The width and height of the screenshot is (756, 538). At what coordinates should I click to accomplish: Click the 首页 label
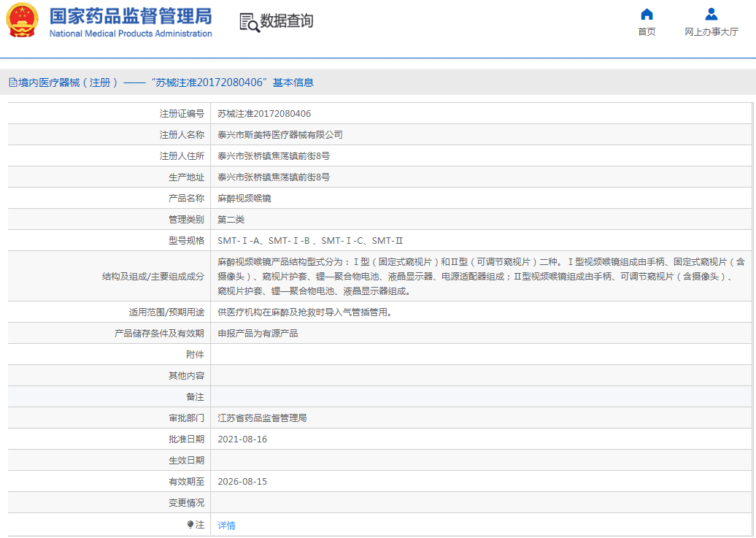tap(647, 32)
